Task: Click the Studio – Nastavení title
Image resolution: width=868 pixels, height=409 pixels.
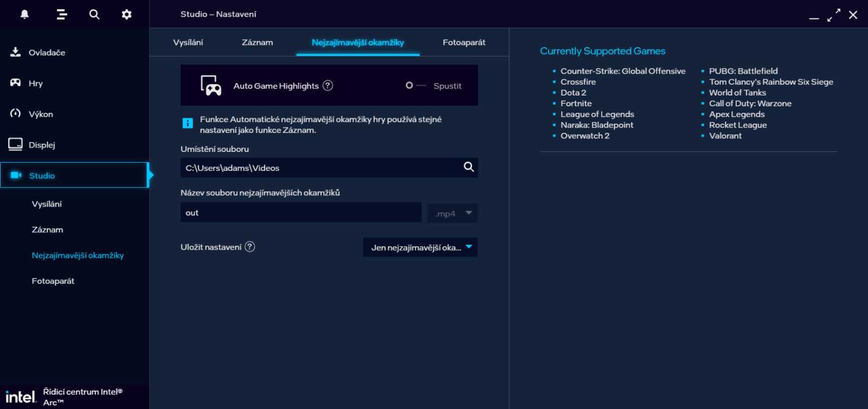Action: [x=219, y=14]
